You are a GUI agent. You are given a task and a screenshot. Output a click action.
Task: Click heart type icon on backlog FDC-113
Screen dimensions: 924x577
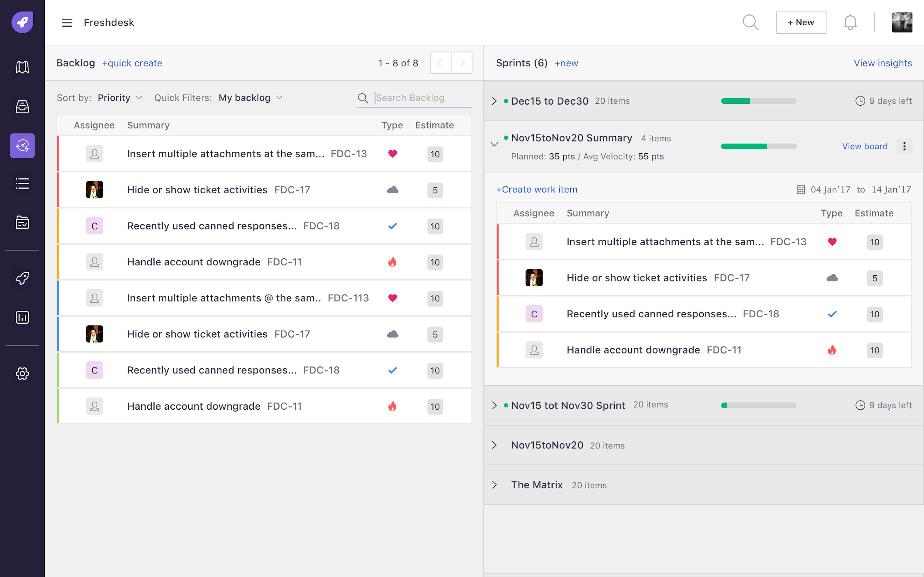pos(393,298)
